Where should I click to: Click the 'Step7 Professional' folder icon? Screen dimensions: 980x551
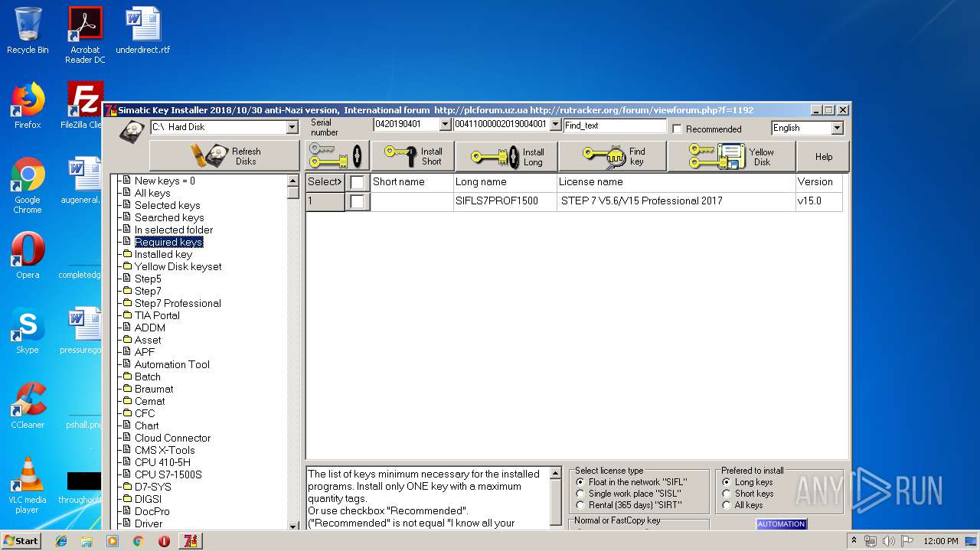[127, 303]
